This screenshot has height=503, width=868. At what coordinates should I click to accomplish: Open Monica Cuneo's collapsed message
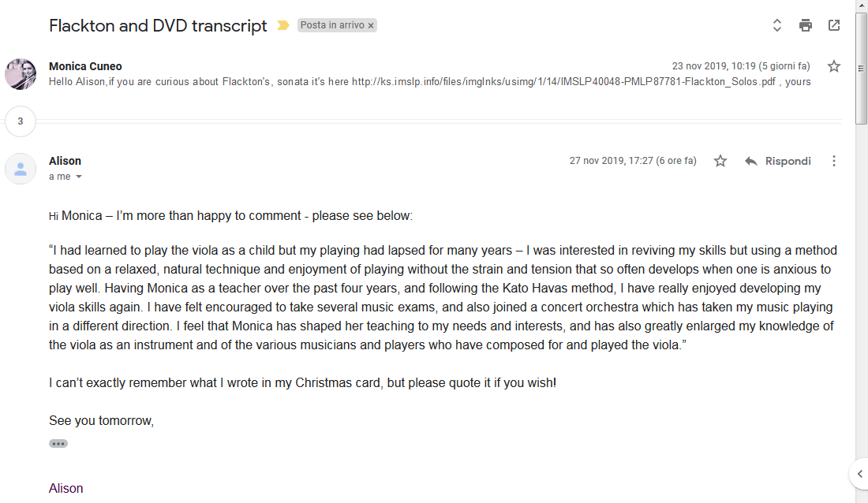(x=429, y=73)
